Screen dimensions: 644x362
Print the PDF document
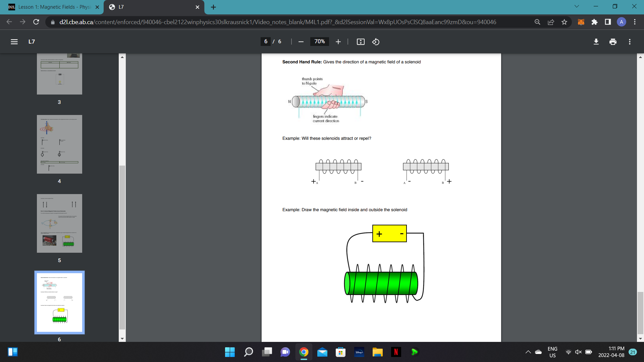point(613,42)
